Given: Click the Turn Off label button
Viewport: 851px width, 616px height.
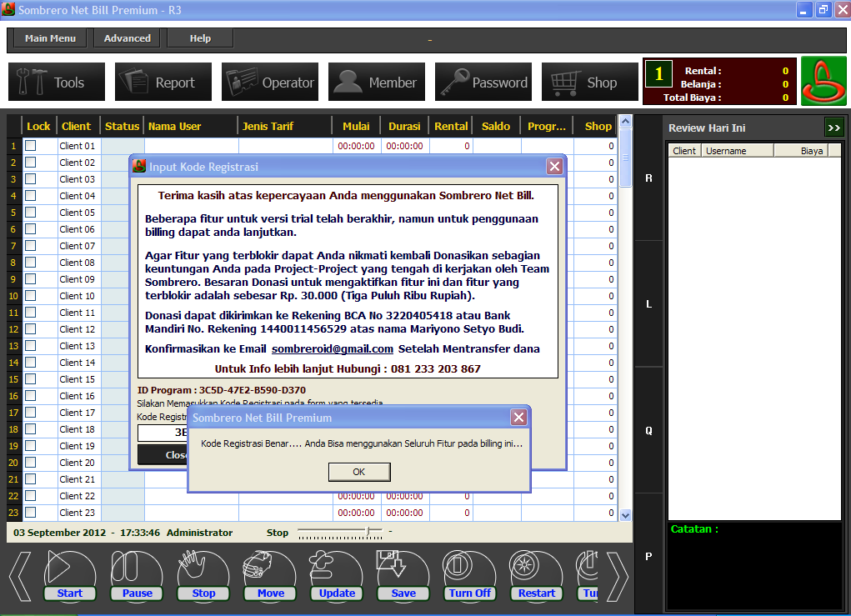Looking at the screenshot, I should click(x=469, y=593).
